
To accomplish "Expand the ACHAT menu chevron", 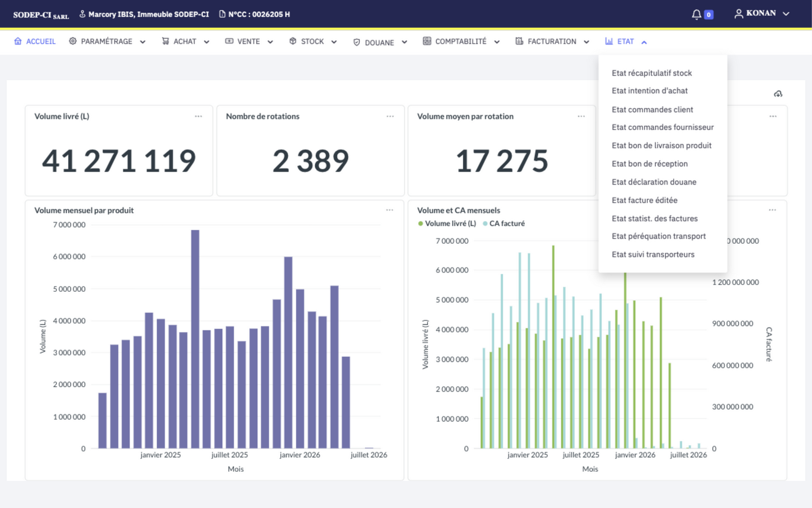I will coord(206,42).
